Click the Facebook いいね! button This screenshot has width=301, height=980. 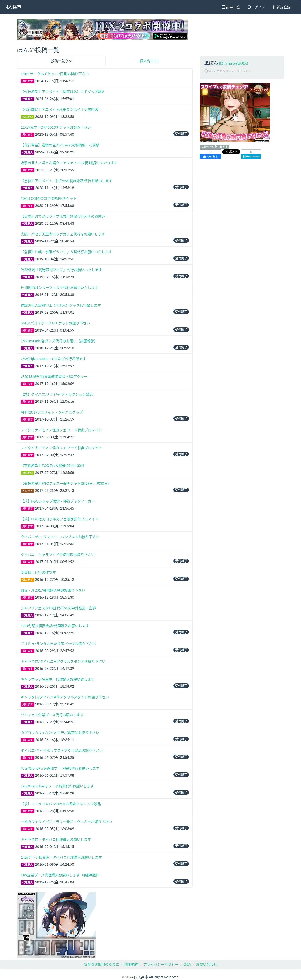click(211, 156)
